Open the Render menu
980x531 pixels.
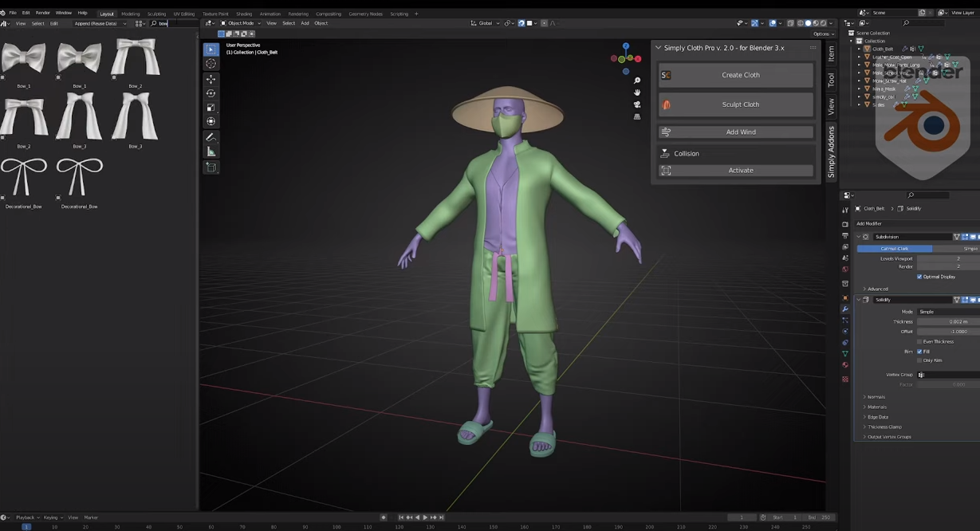coord(43,13)
